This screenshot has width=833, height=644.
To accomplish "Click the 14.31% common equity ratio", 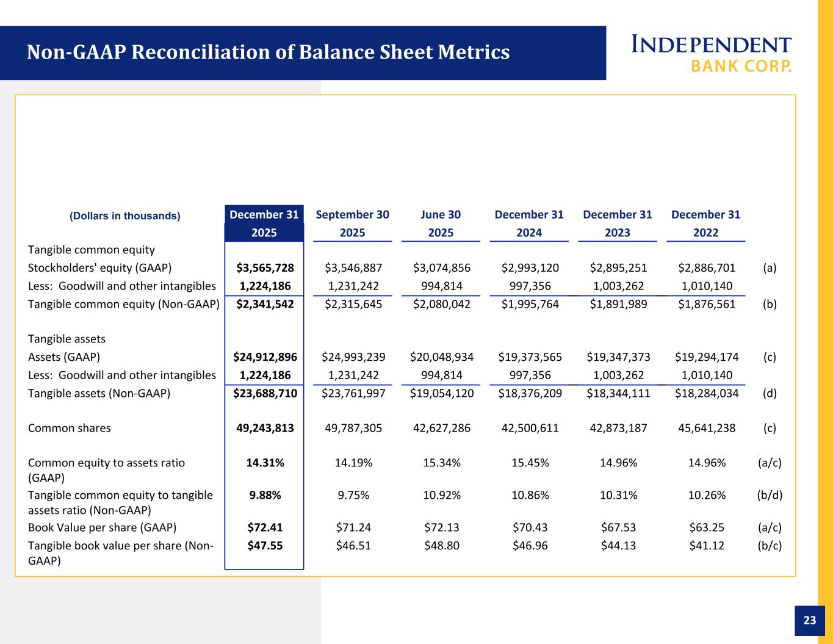I will [x=265, y=463].
